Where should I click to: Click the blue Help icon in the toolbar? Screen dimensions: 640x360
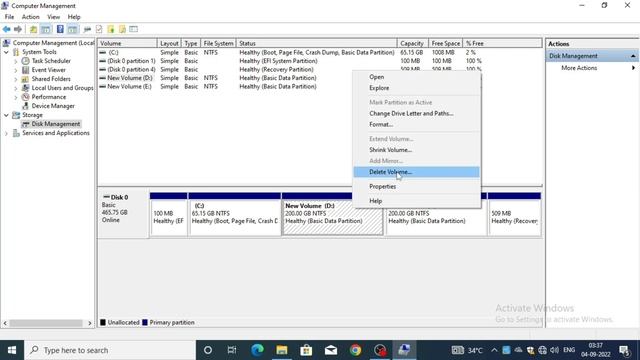(x=60, y=29)
